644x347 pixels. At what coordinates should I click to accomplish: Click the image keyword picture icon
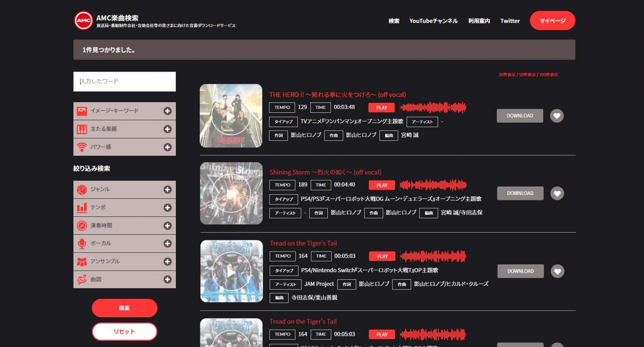[82, 111]
